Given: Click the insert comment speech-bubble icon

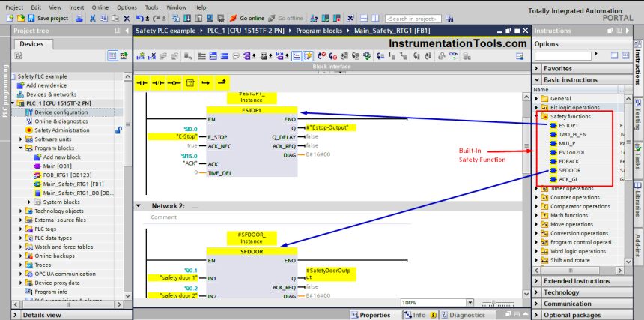Looking at the screenshot, I should [x=235, y=56].
